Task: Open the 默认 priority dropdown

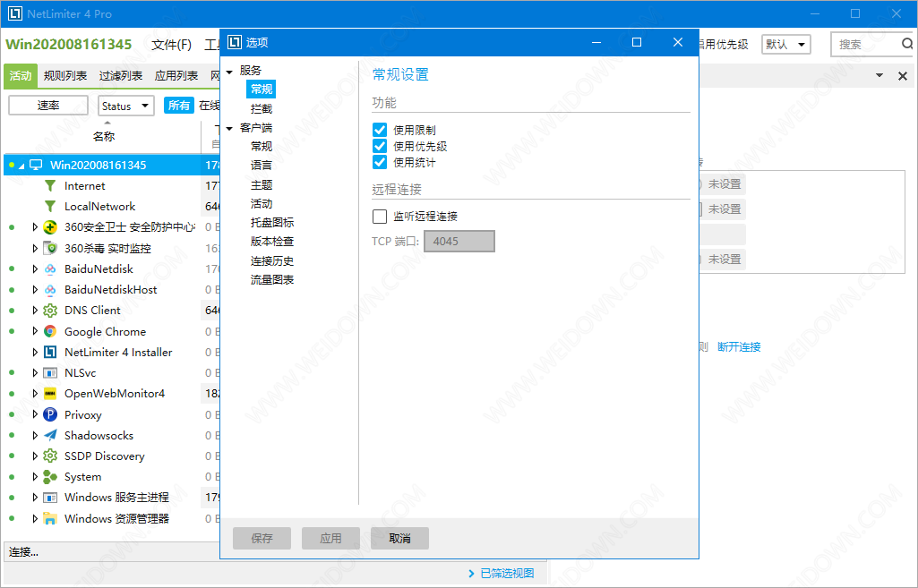Action: [785, 45]
